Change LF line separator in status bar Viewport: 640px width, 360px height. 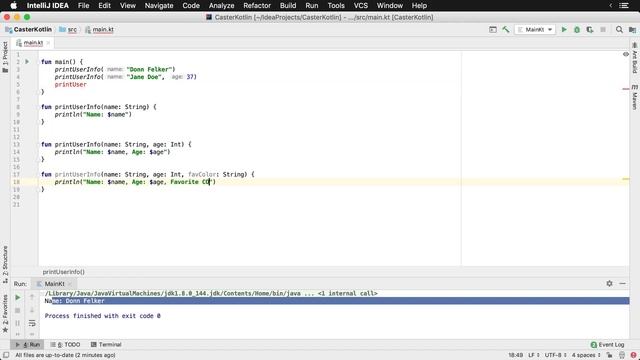tap(534, 355)
